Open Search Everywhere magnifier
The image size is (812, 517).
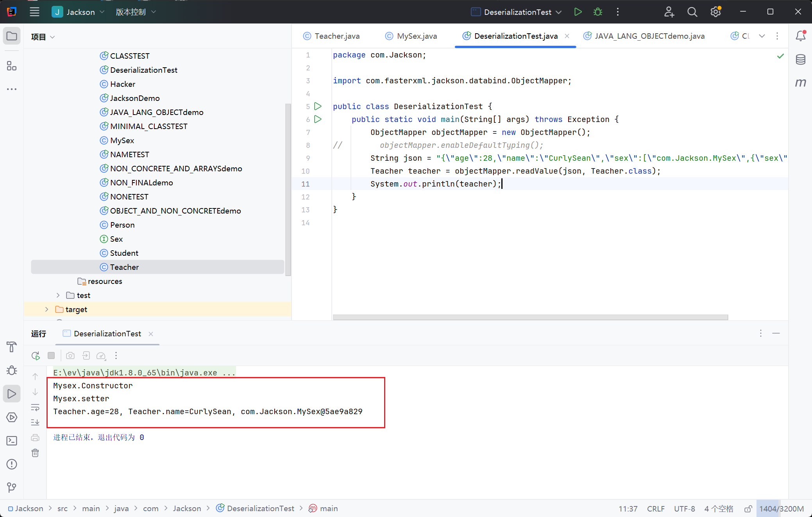click(x=692, y=12)
